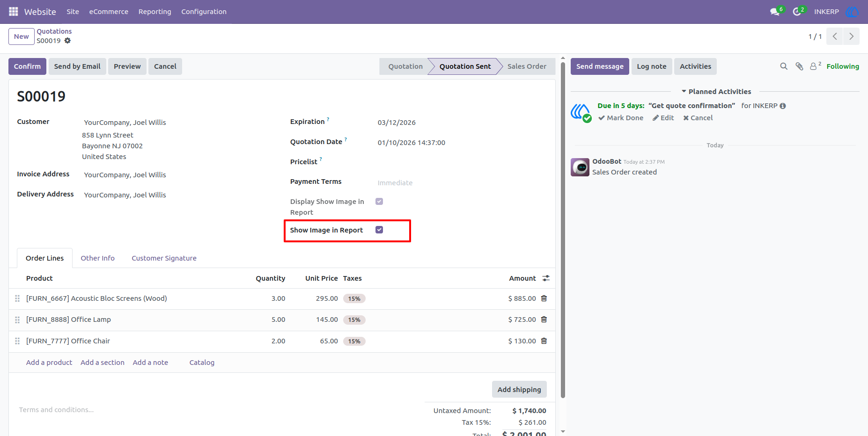Viewport: 868px width, 436px height.
Task: Click the Add a product link
Action: [49, 363]
